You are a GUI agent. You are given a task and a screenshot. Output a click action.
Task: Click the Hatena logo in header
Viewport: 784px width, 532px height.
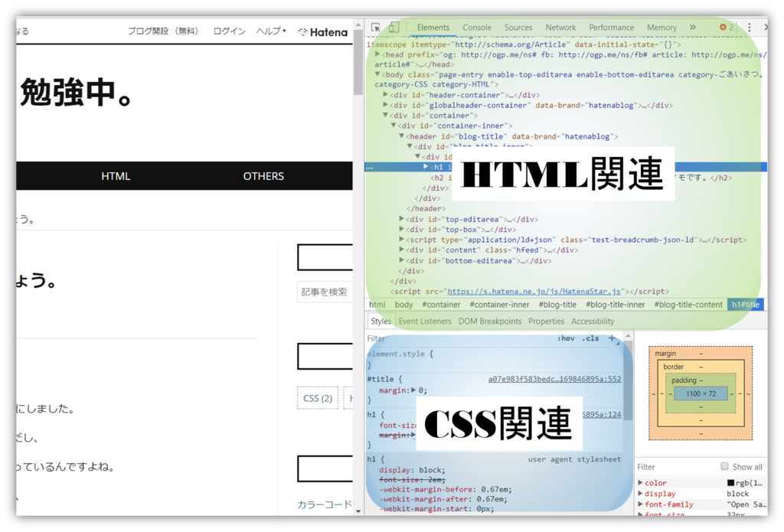tap(323, 32)
